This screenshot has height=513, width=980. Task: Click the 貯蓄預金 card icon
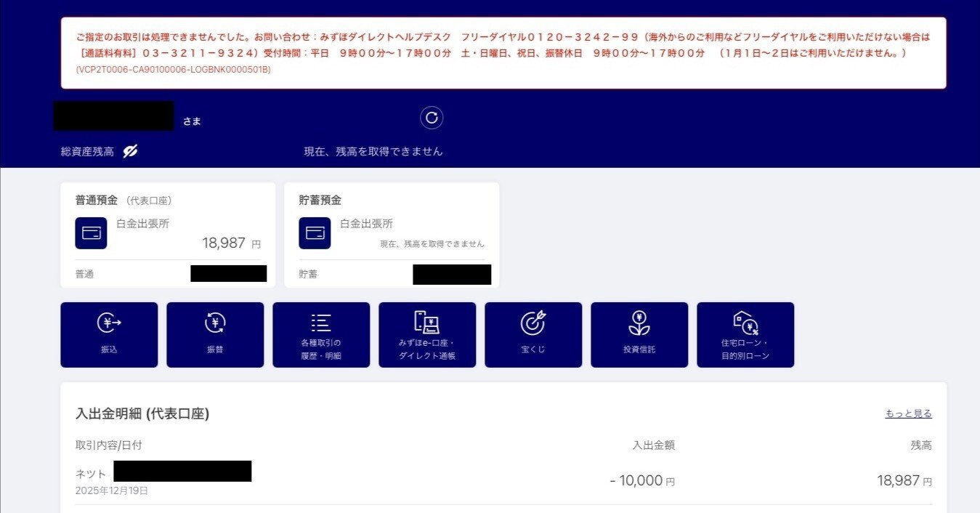pyautogui.click(x=315, y=233)
